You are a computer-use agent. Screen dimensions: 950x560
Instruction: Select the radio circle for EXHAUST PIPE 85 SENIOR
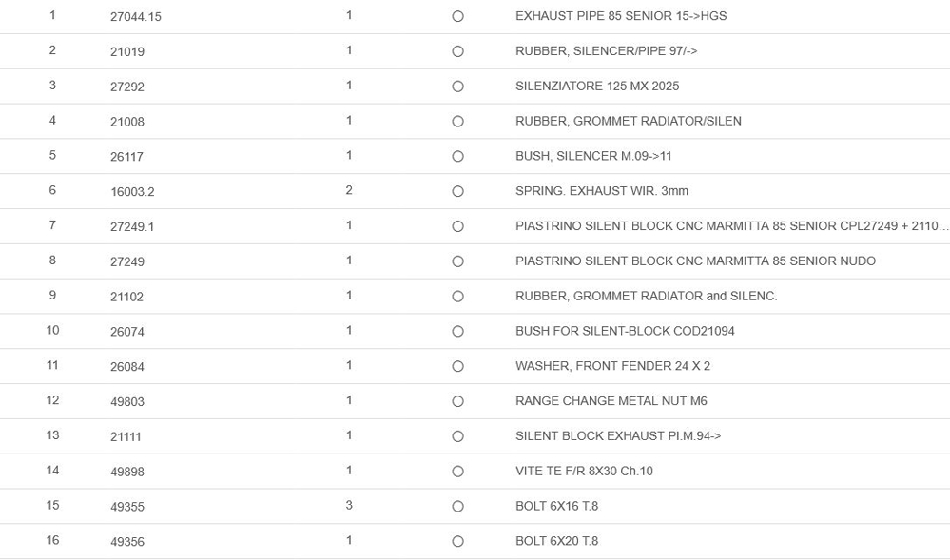[x=457, y=16]
